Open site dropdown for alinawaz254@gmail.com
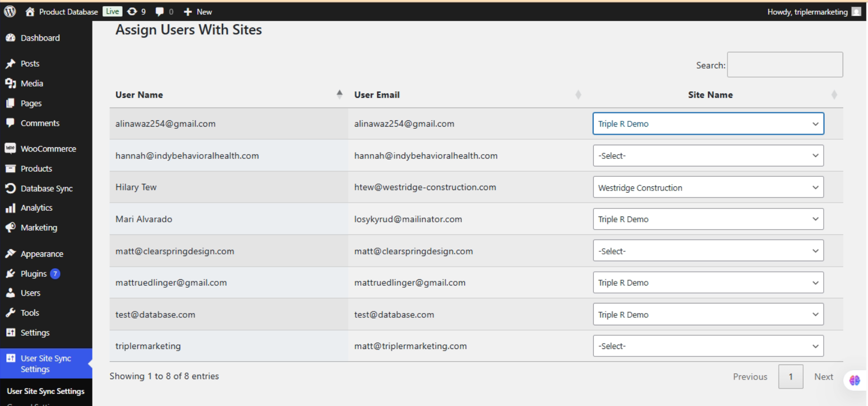The width and height of the screenshot is (868, 406). click(708, 124)
